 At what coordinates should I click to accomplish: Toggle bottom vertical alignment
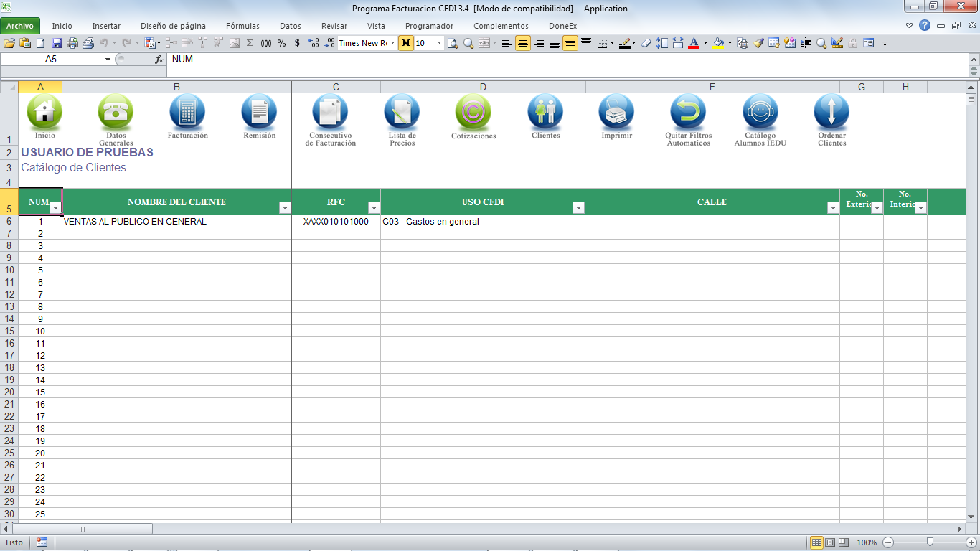click(555, 43)
